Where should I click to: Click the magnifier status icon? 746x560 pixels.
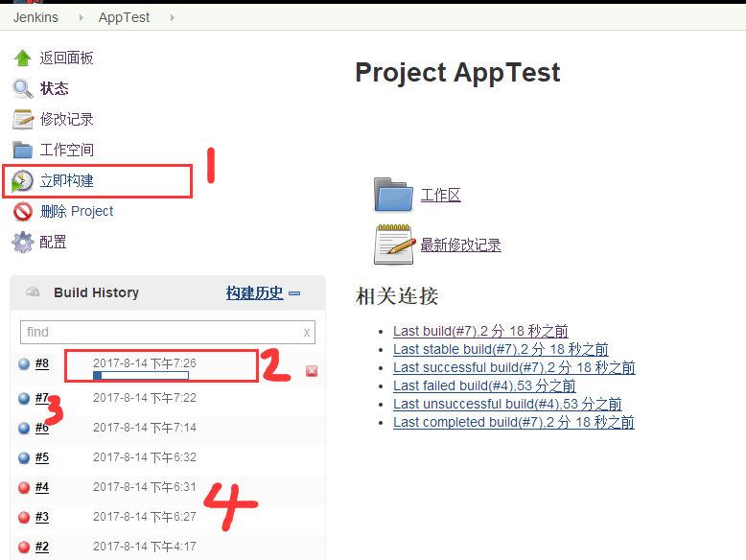pos(22,88)
